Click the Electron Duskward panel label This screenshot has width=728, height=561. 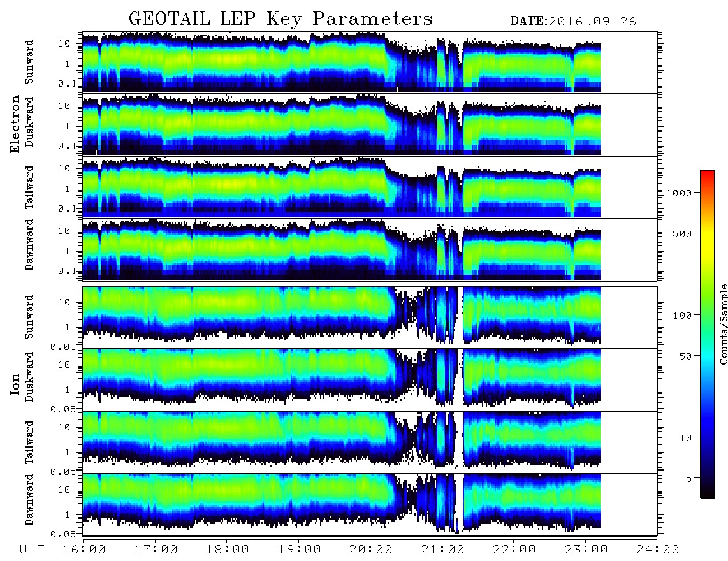point(29,122)
